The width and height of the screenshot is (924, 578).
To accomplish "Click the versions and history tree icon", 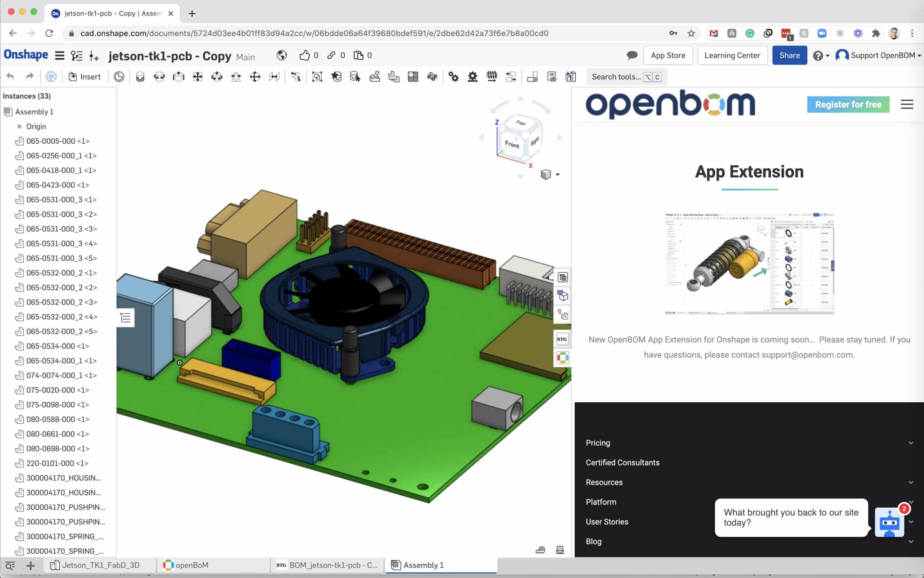I will pyautogui.click(x=77, y=56).
